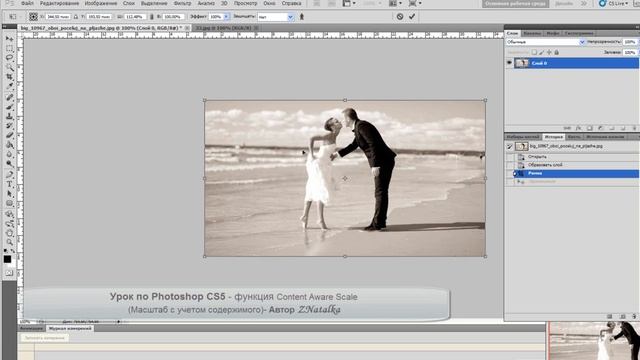Cancel transform with the circle-slash icon
The height and width of the screenshot is (360, 640).
pyautogui.click(x=400, y=16)
